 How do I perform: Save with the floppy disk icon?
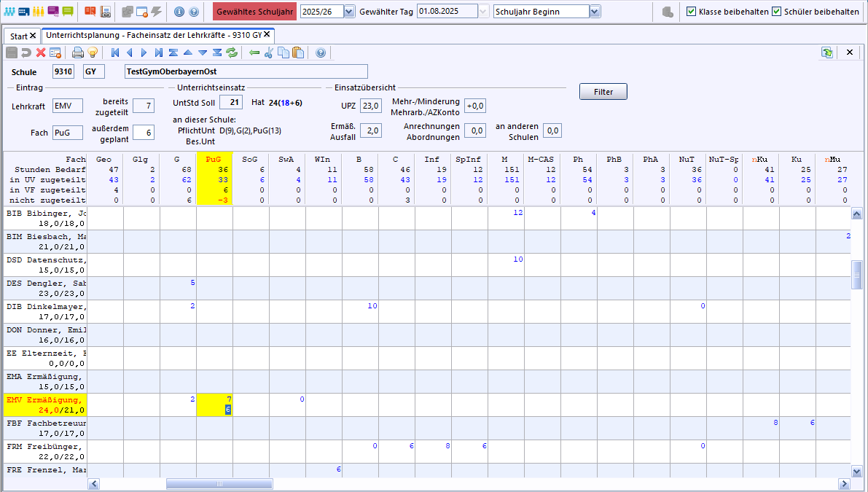click(12, 52)
